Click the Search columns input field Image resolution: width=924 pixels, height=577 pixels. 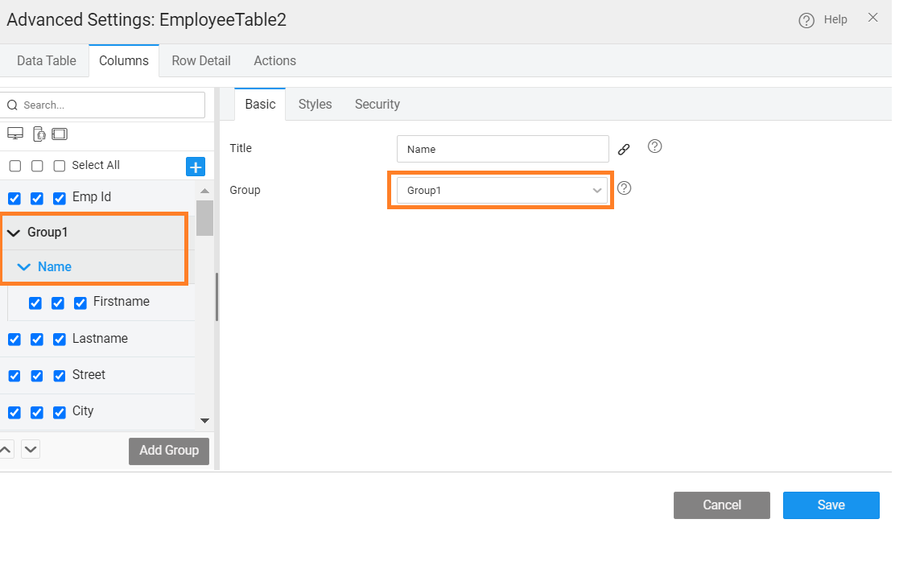108,105
